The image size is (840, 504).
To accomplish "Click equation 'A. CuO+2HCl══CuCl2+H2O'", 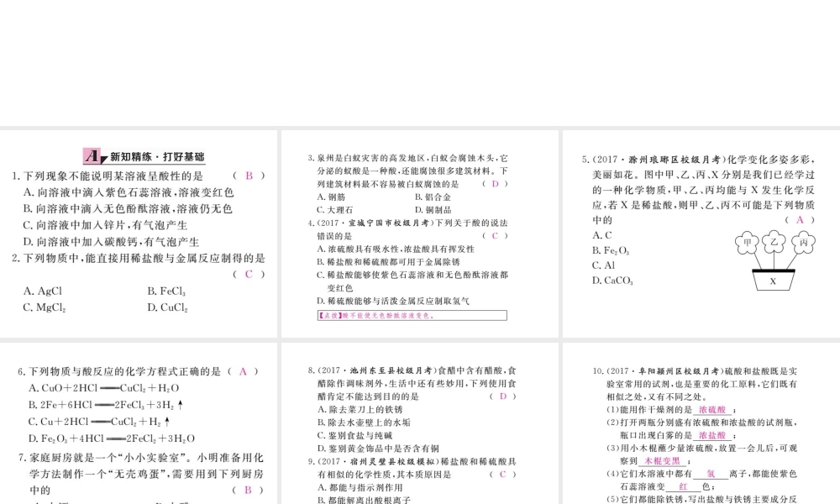I will [x=103, y=388].
